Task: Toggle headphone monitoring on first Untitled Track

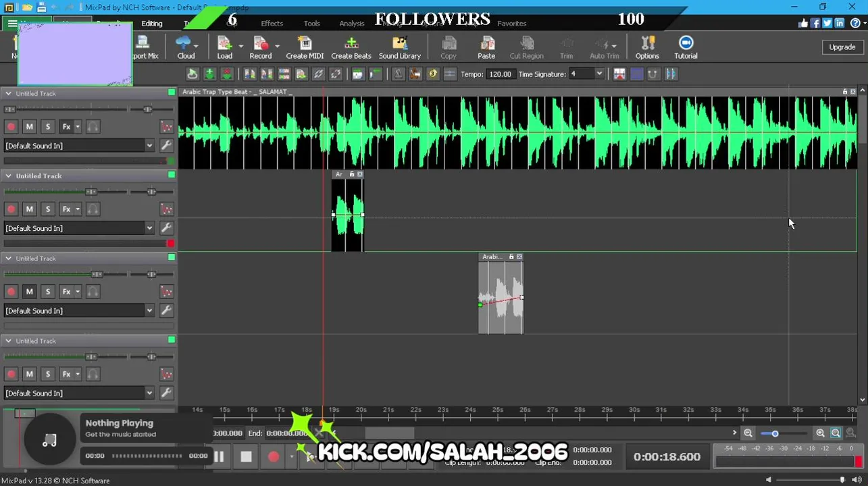Action: coord(93,127)
